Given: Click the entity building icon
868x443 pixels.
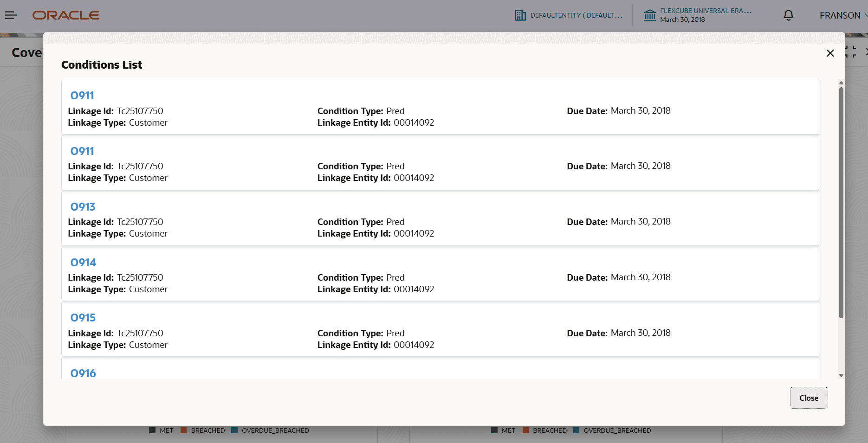Looking at the screenshot, I should (520, 15).
